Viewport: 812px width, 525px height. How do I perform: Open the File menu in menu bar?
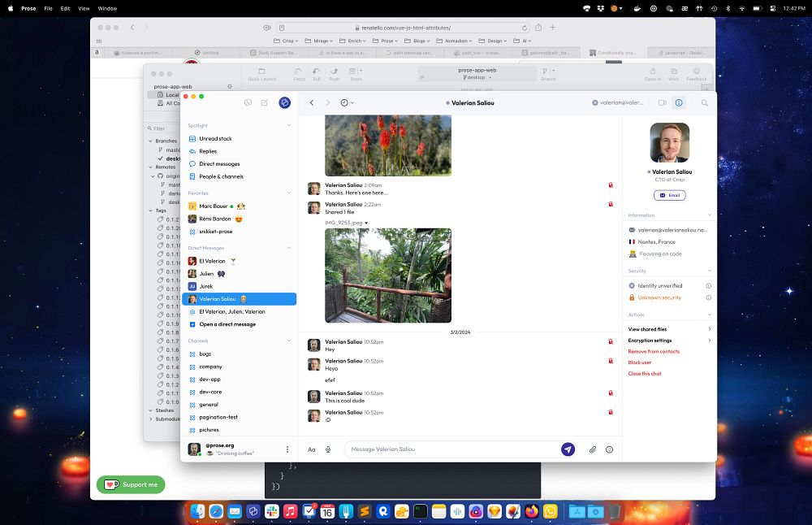[x=48, y=8]
